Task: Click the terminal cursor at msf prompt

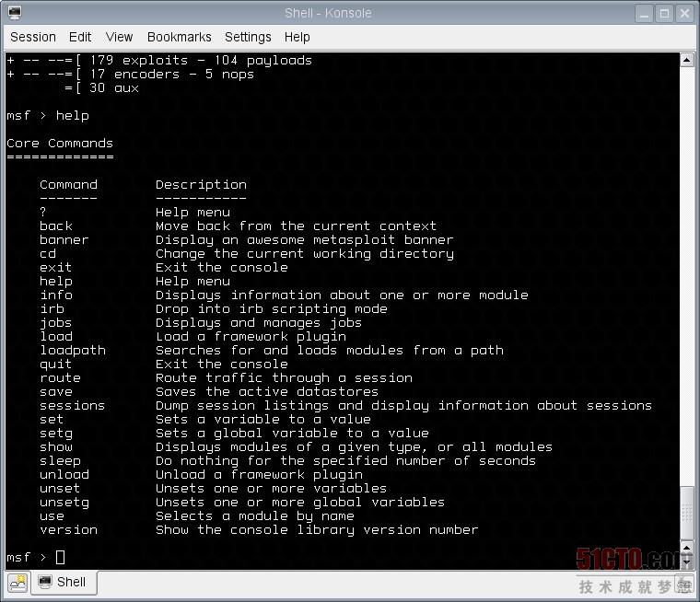Action: pyautogui.click(x=60, y=558)
